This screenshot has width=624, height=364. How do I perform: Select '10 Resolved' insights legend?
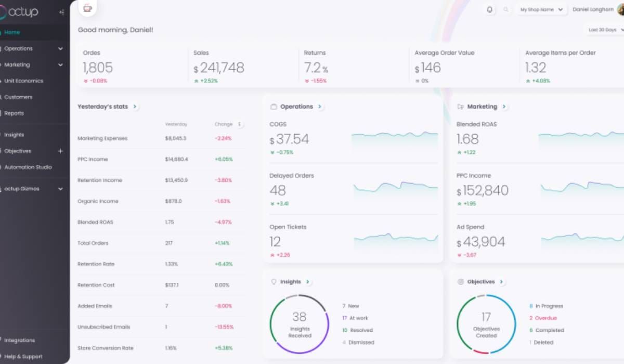tap(357, 330)
